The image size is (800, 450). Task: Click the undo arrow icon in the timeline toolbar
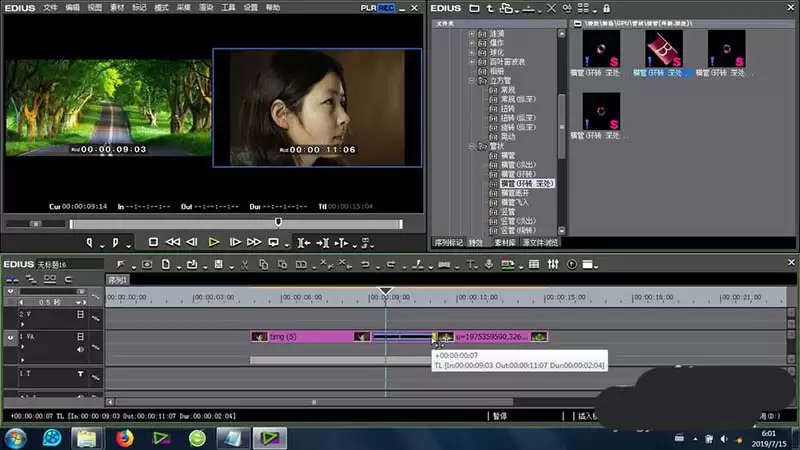coord(365,264)
